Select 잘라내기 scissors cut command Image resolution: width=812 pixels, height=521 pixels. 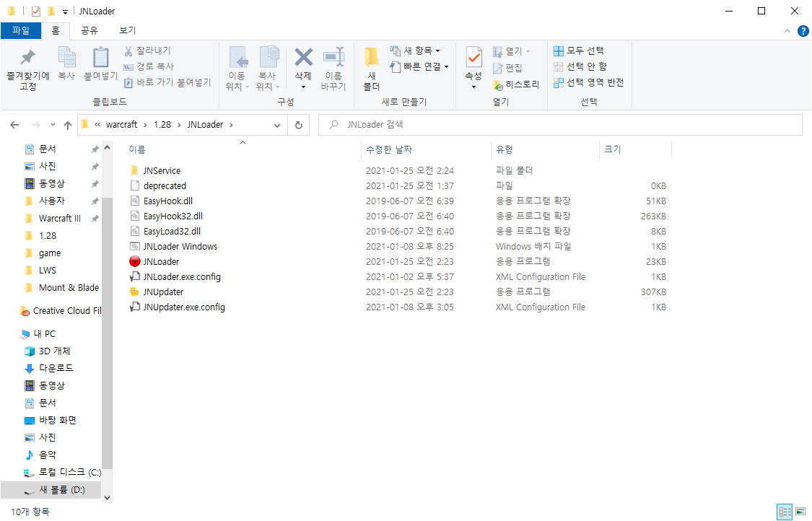pos(147,51)
